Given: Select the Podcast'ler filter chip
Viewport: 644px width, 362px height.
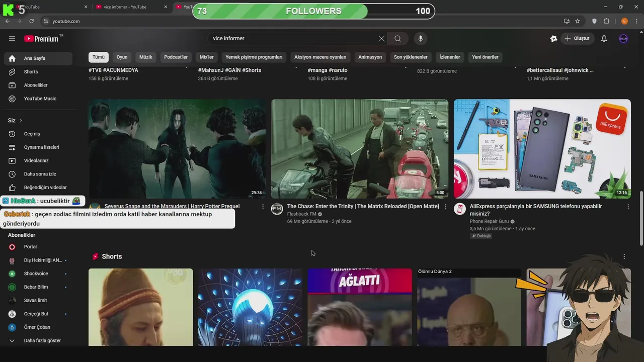Looking at the screenshot, I should click(x=176, y=57).
